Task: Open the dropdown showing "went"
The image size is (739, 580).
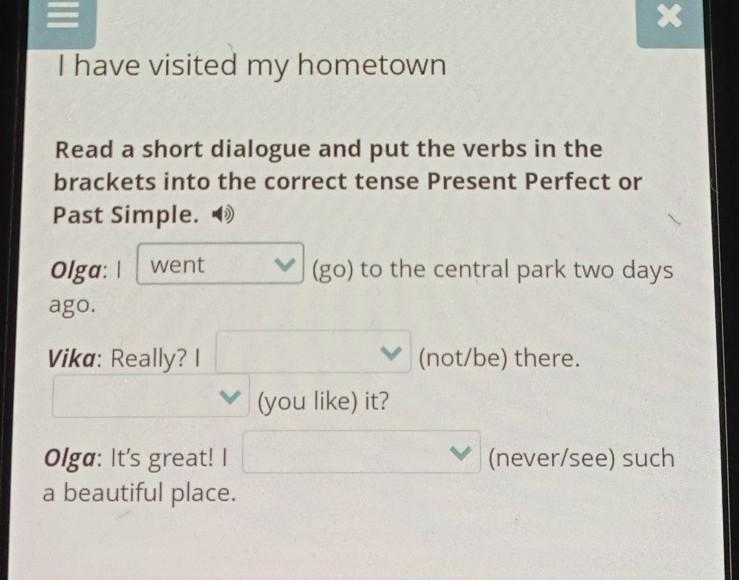Action: [219, 266]
